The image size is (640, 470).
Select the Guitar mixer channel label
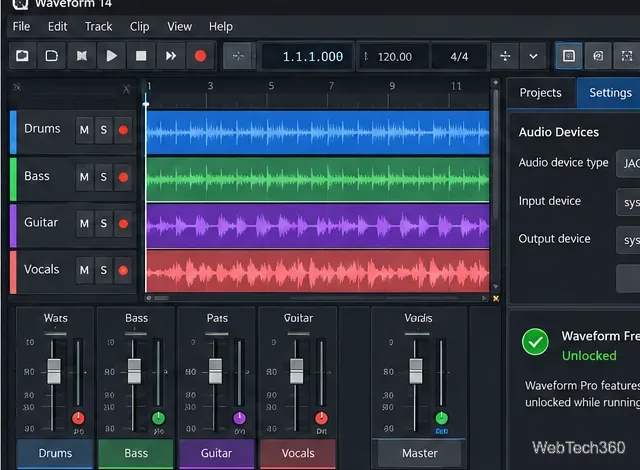coord(217,453)
